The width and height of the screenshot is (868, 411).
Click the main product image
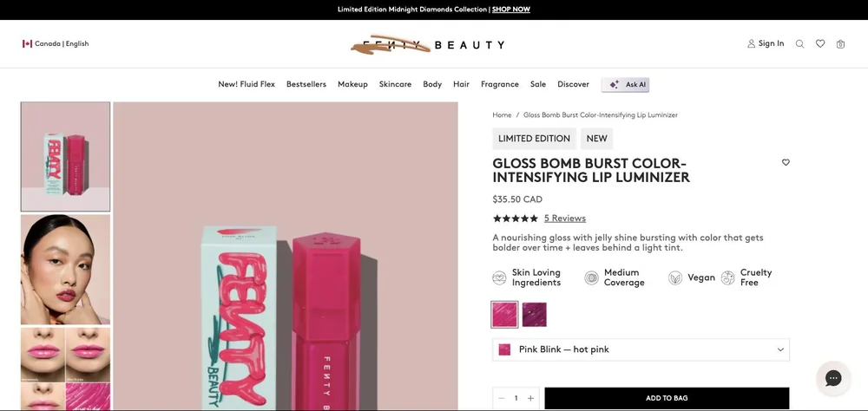pyautogui.click(x=286, y=256)
